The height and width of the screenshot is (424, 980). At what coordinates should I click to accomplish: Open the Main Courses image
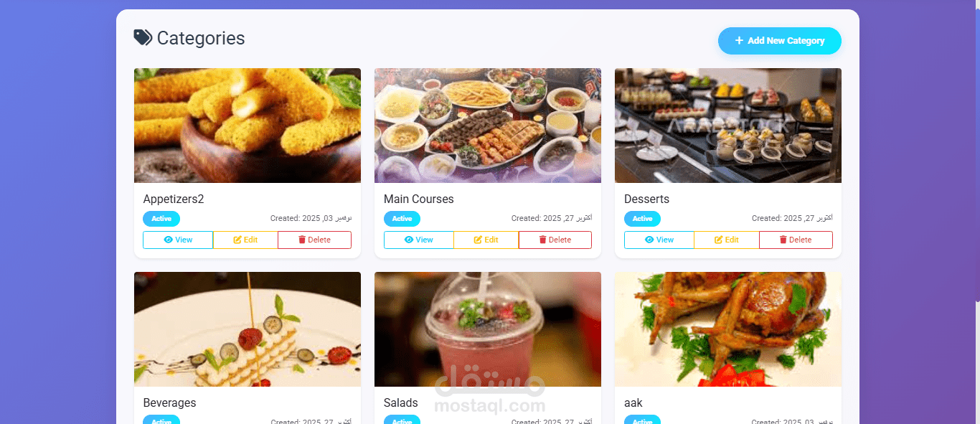(x=488, y=126)
